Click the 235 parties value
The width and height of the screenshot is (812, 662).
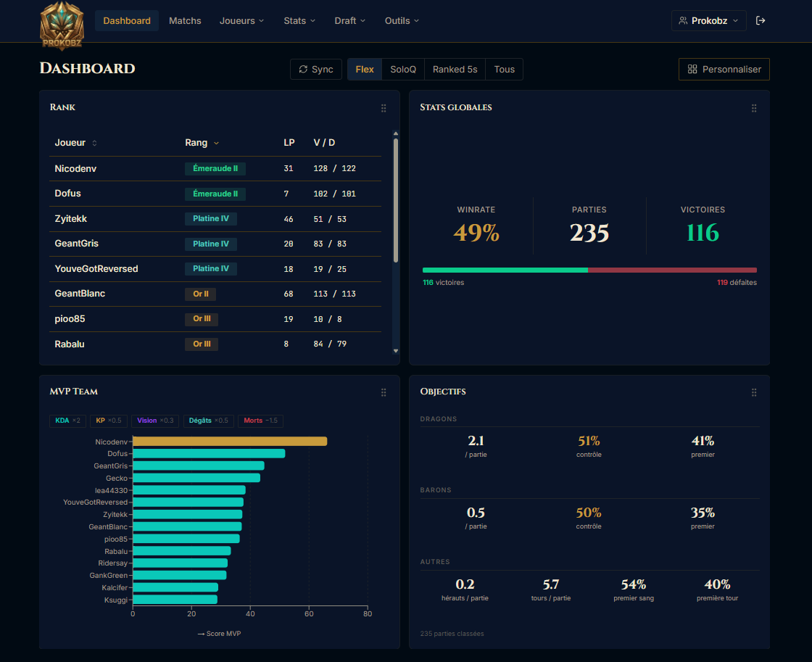pos(589,233)
